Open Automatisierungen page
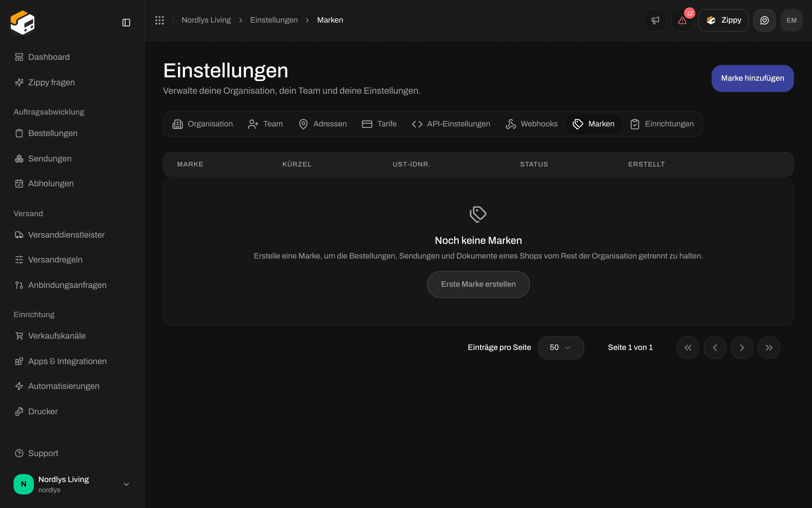Viewport: 812px width, 508px height. 72,386
